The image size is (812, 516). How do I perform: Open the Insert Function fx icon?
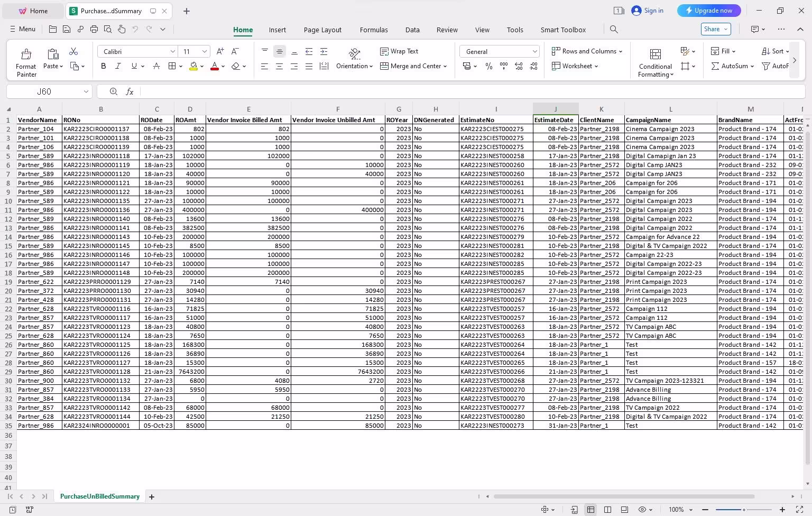point(130,91)
